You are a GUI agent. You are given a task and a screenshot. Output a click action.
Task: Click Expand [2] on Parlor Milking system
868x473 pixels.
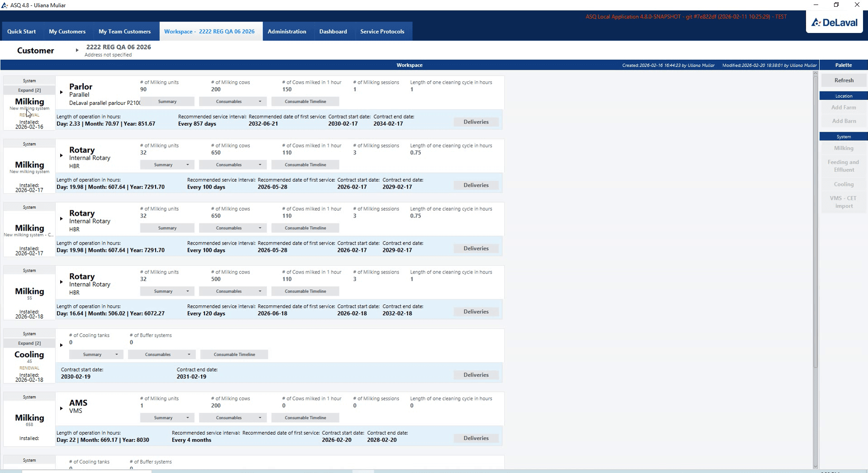tap(29, 90)
